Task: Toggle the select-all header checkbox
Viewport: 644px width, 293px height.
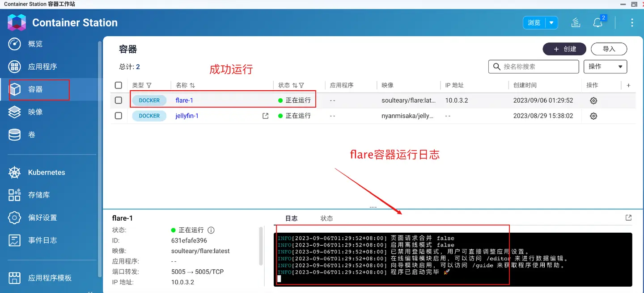Action: point(119,85)
